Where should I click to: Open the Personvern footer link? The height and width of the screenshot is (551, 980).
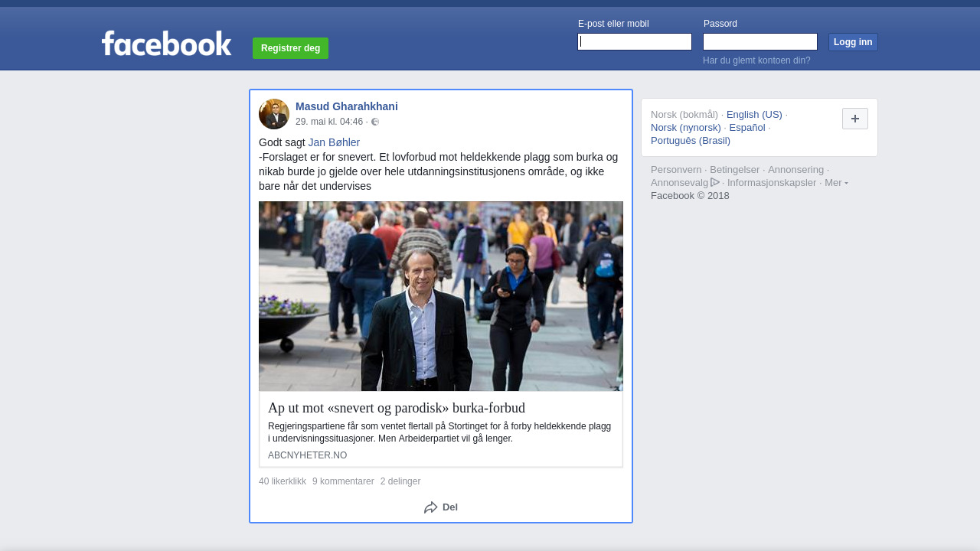coord(676,170)
